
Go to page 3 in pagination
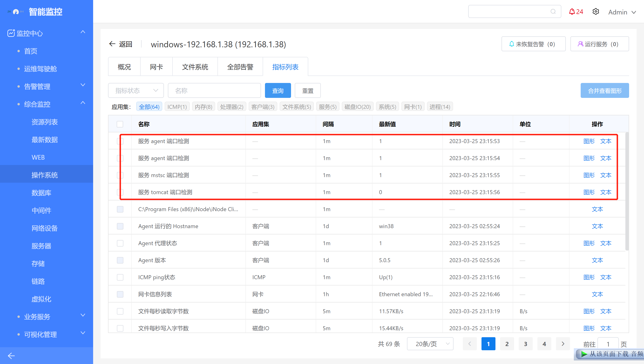(525, 344)
